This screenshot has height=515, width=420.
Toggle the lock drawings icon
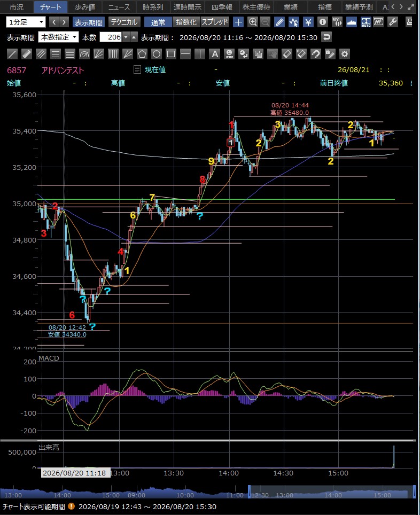pyautogui.click(x=330, y=54)
